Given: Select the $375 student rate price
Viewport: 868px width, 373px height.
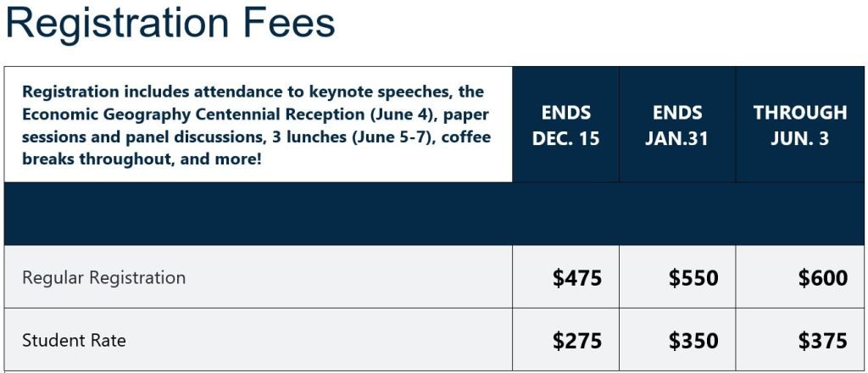Looking at the screenshot, I should click(822, 340).
